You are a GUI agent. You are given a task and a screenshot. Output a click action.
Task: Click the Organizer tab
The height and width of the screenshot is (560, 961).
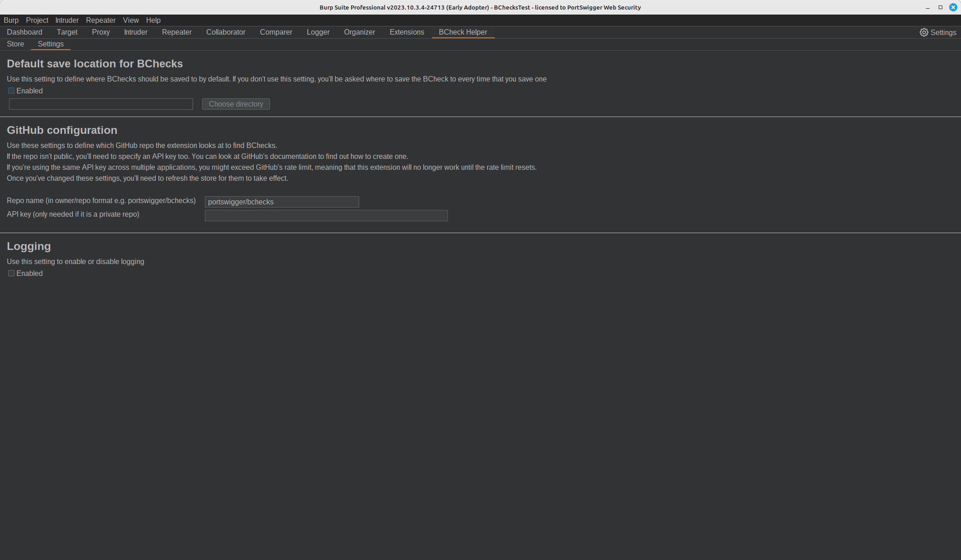(x=359, y=32)
